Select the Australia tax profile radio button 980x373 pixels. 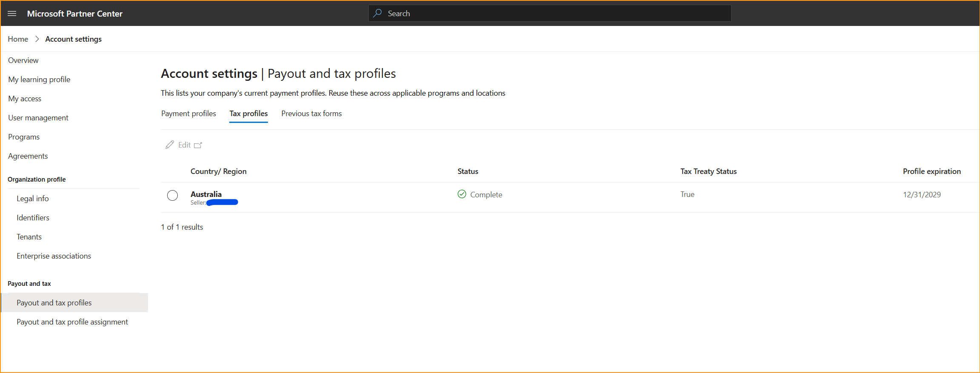coord(172,195)
